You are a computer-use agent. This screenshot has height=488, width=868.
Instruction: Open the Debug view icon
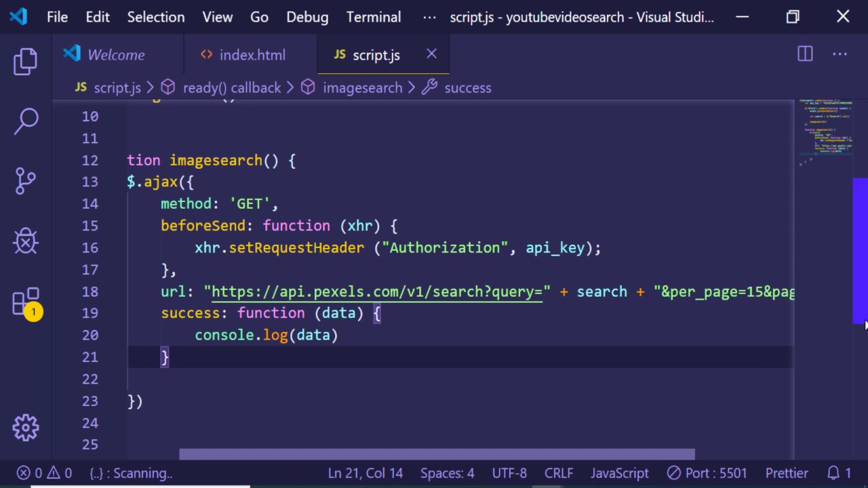coord(26,241)
